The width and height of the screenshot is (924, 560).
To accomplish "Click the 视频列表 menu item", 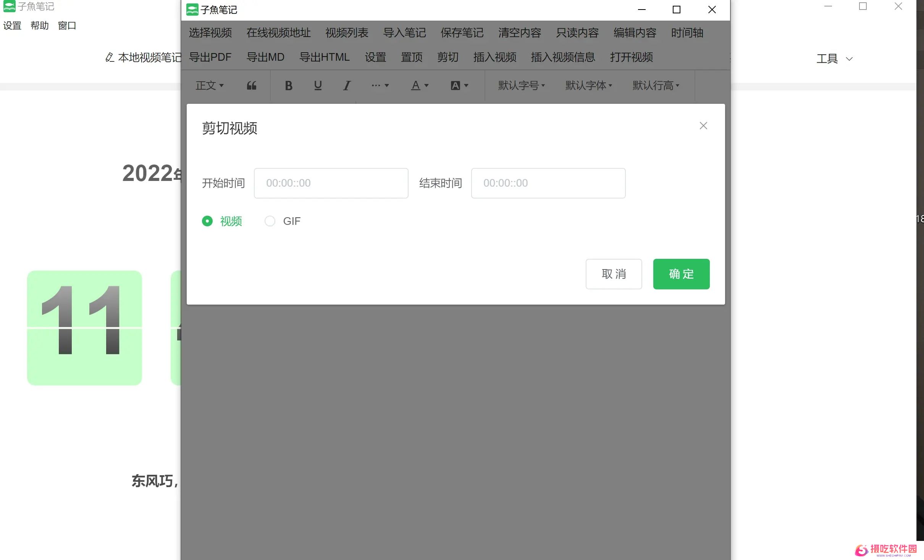I will 346,33.
